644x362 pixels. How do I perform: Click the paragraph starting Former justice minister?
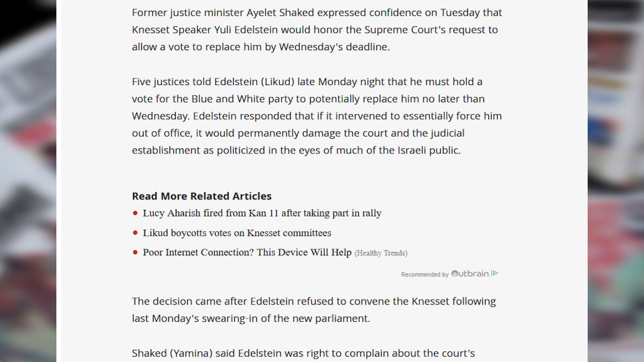(317, 29)
